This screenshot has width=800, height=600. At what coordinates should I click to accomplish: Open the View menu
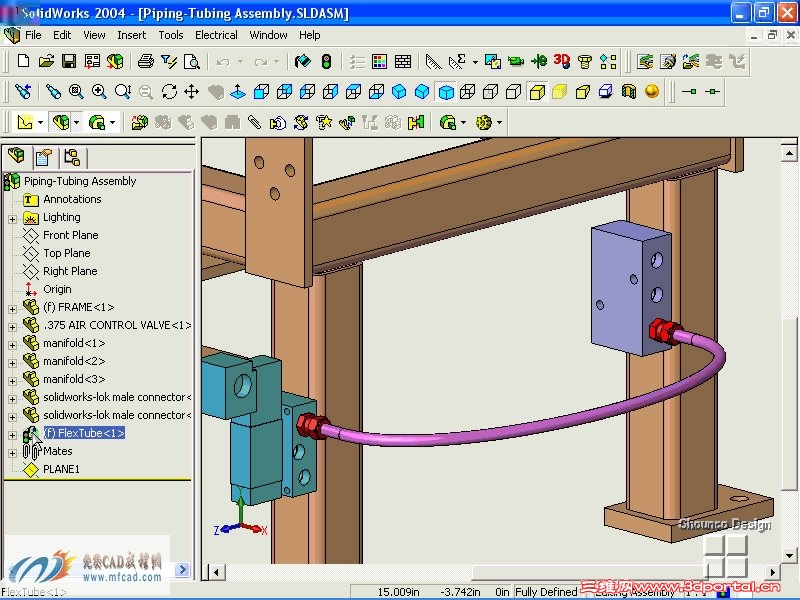94,35
